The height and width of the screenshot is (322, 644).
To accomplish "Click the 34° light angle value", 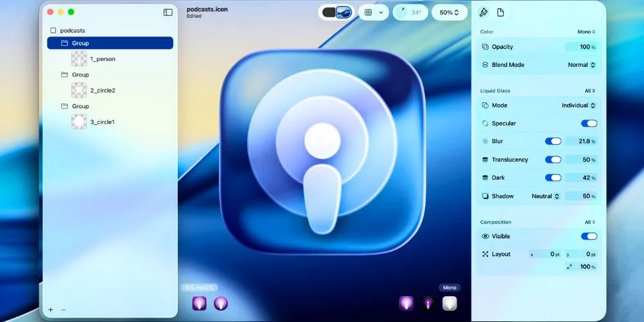I will coord(417,12).
